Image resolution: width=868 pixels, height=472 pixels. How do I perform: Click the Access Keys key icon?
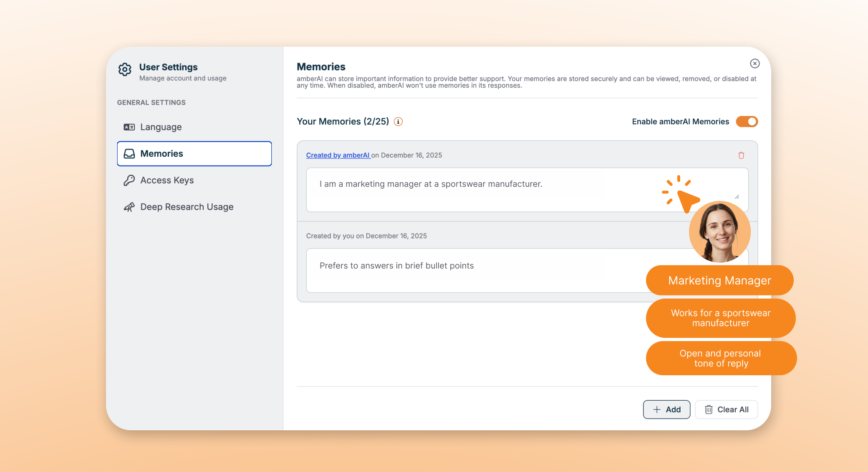coord(129,180)
